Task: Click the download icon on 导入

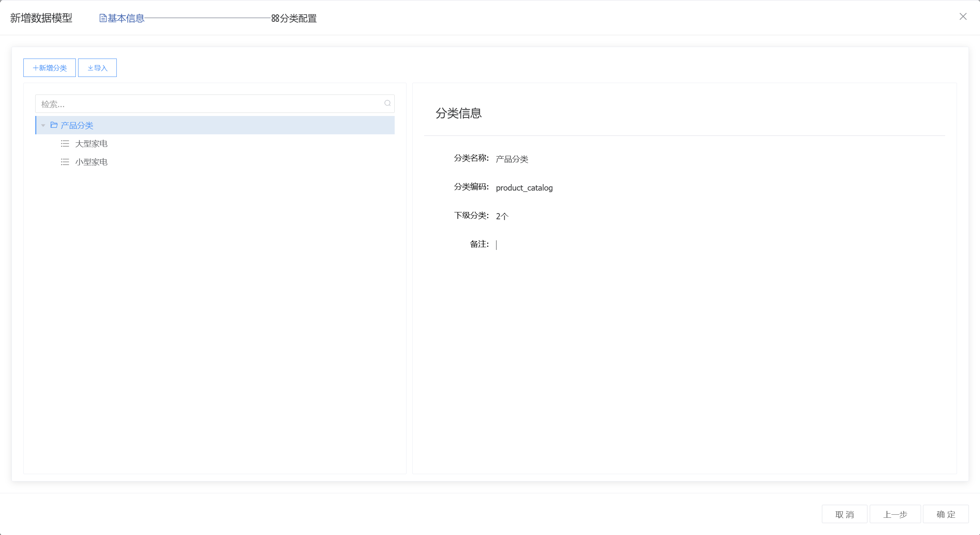Action: 90,68
